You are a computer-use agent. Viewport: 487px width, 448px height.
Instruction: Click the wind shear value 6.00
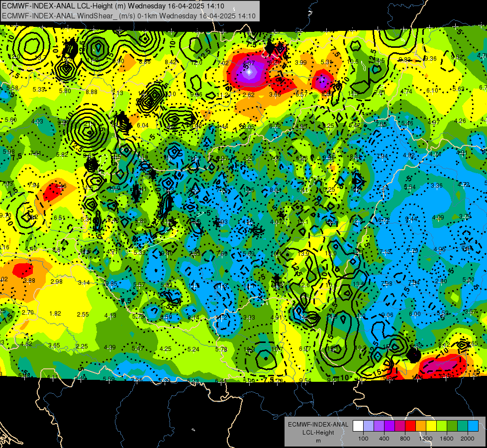[415, 314]
